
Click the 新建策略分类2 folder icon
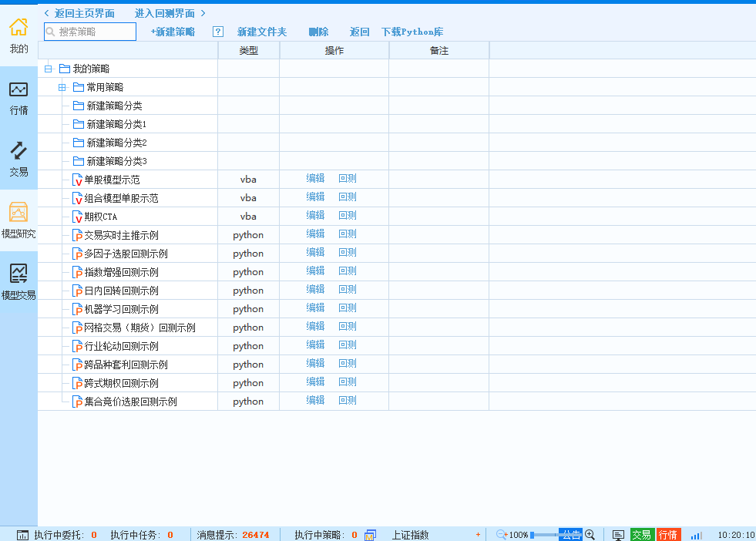79,143
